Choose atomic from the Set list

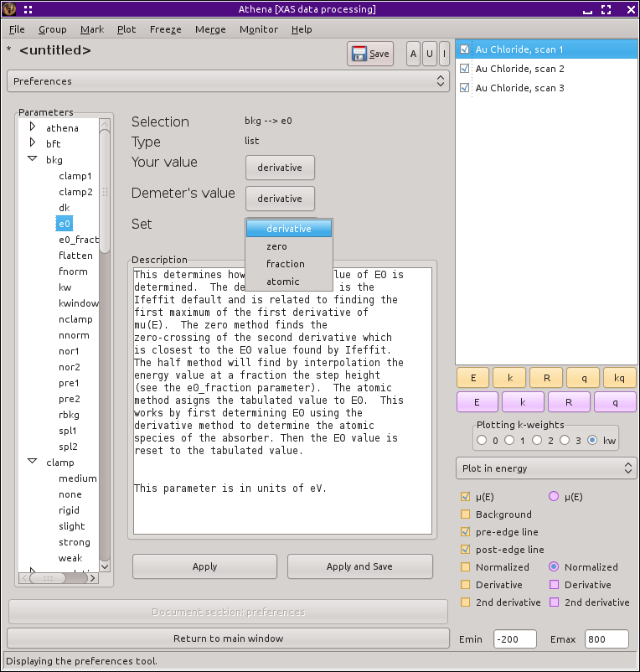click(283, 282)
